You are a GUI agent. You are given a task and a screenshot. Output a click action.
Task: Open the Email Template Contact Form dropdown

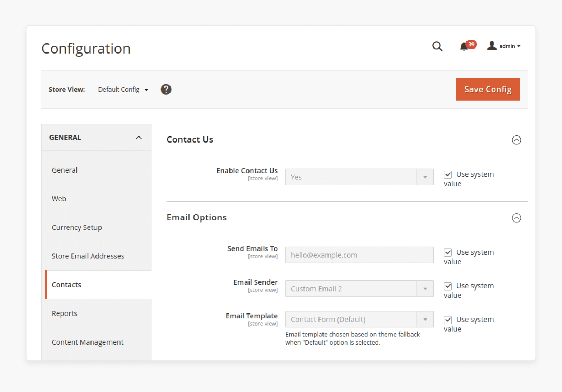tap(359, 319)
